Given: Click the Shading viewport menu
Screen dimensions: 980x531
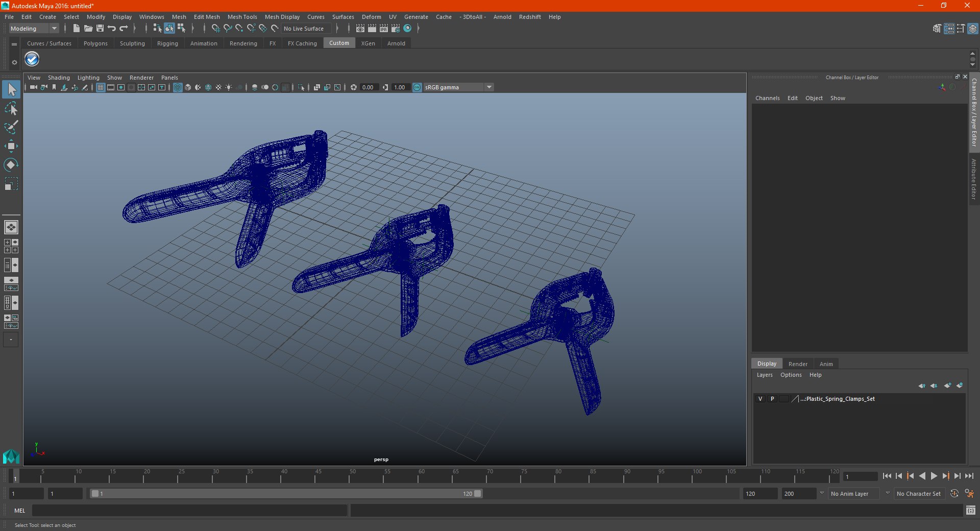Looking at the screenshot, I should 59,78.
